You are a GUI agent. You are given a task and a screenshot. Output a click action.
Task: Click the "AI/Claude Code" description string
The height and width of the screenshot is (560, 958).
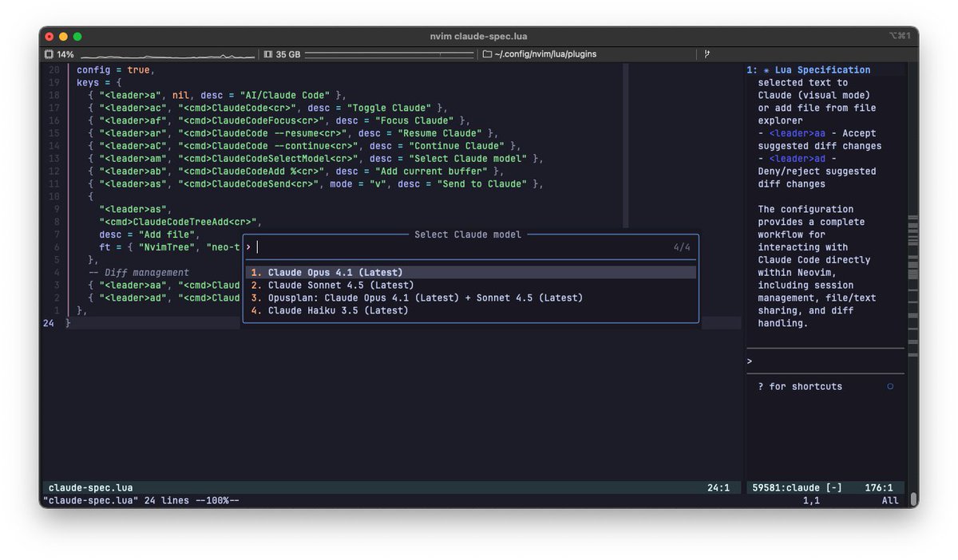tap(284, 95)
